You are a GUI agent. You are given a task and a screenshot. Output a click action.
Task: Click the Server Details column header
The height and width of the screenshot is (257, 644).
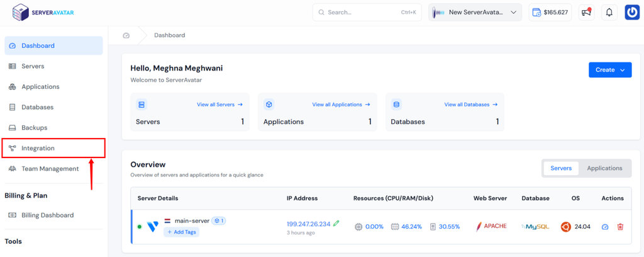click(158, 198)
